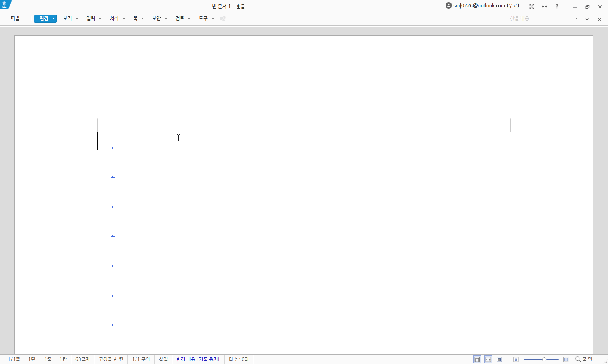Screen dimensions: 608x364
Task: Toggle 변경 내용 기록 중지 tracking status
Action: pyautogui.click(x=198, y=359)
